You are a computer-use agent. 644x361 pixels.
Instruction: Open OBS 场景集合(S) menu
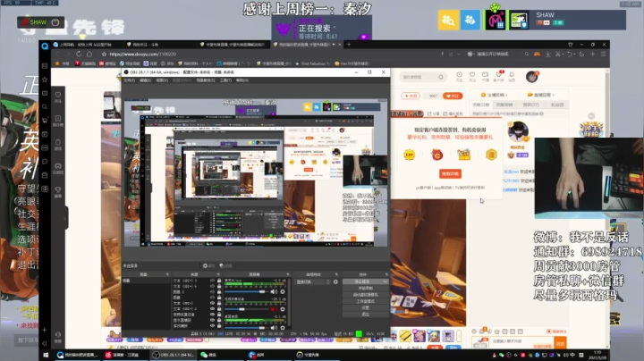coord(206,80)
